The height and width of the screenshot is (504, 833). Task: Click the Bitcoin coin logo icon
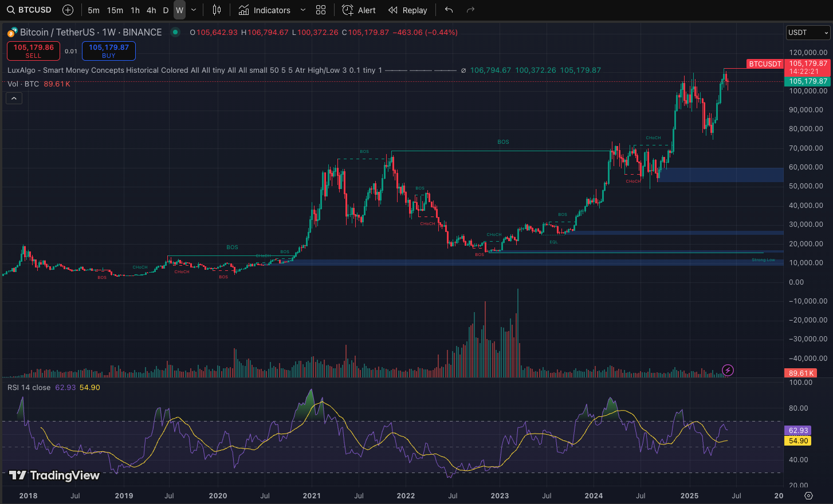[x=12, y=33]
